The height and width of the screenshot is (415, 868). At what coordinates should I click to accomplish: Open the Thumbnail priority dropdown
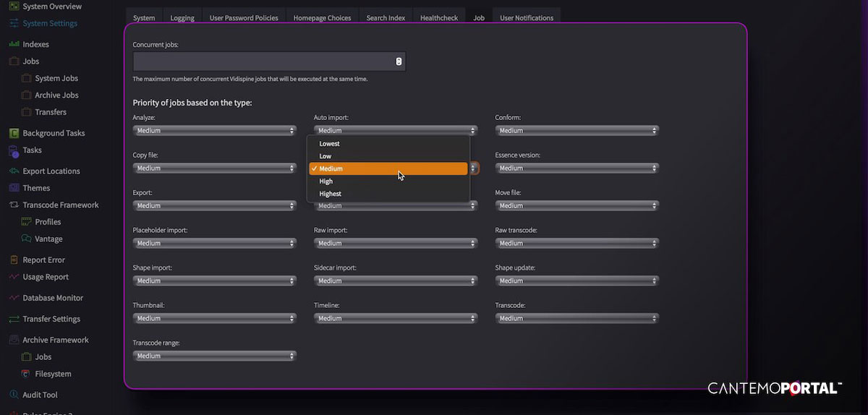(214, 318)
